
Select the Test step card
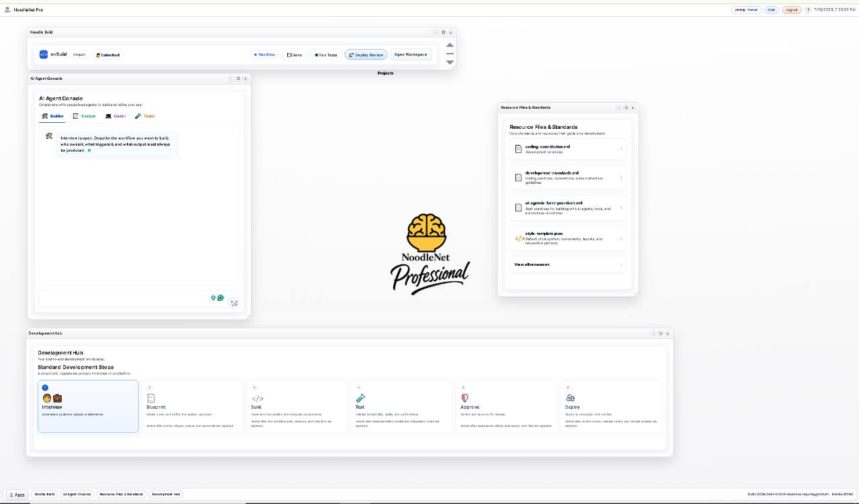pyautogui.click(x=402, y=406)
